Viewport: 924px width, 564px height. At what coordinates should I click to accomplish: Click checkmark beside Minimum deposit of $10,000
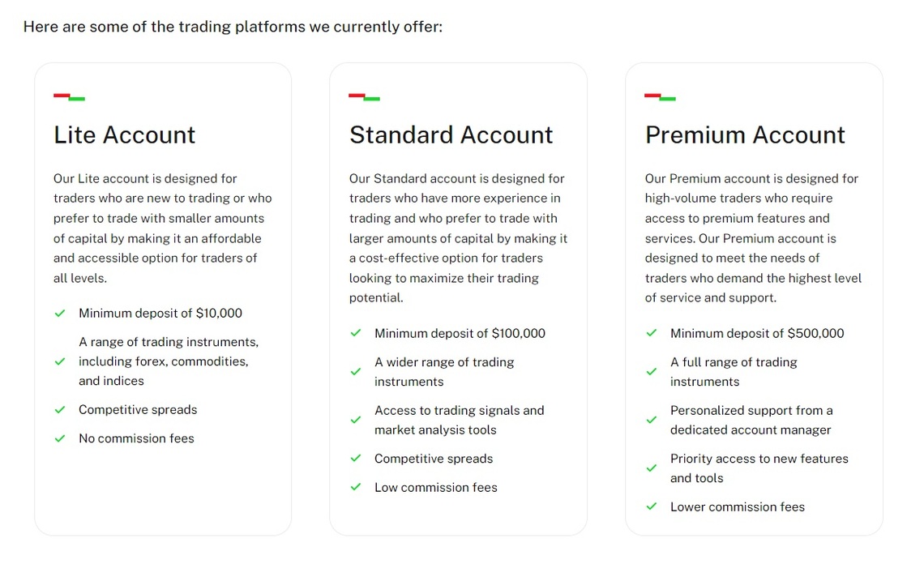pos(59,314)
